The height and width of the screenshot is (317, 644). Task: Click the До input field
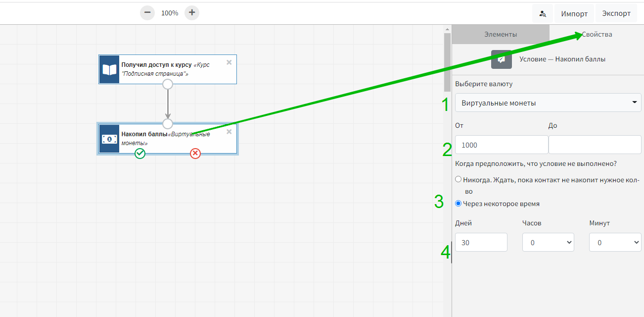point(595,145)
